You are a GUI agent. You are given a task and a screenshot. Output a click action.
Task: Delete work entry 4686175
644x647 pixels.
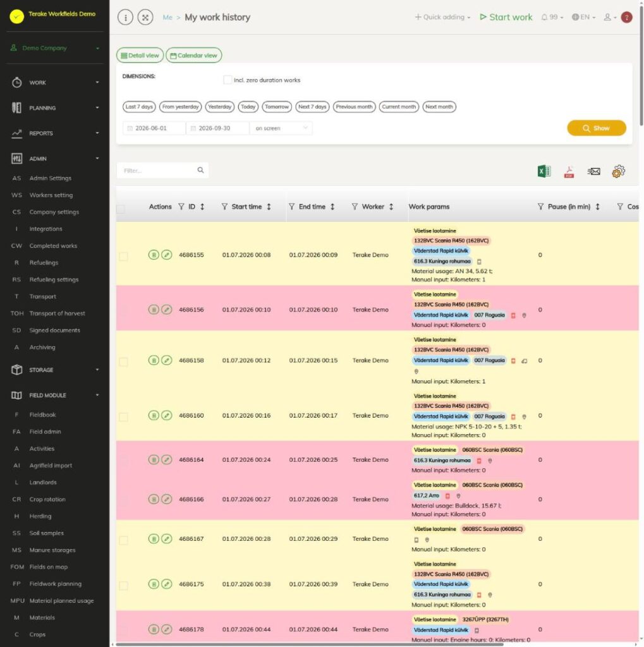click(x=154, y=584)
